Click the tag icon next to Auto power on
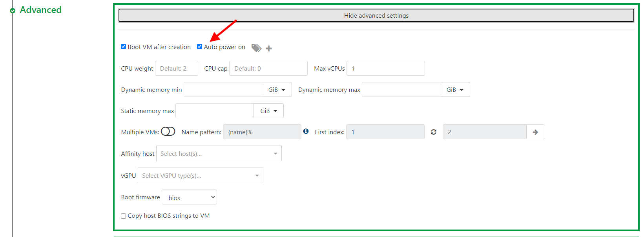644x237 pixels. pyautogui.click(x=256, y=48)
